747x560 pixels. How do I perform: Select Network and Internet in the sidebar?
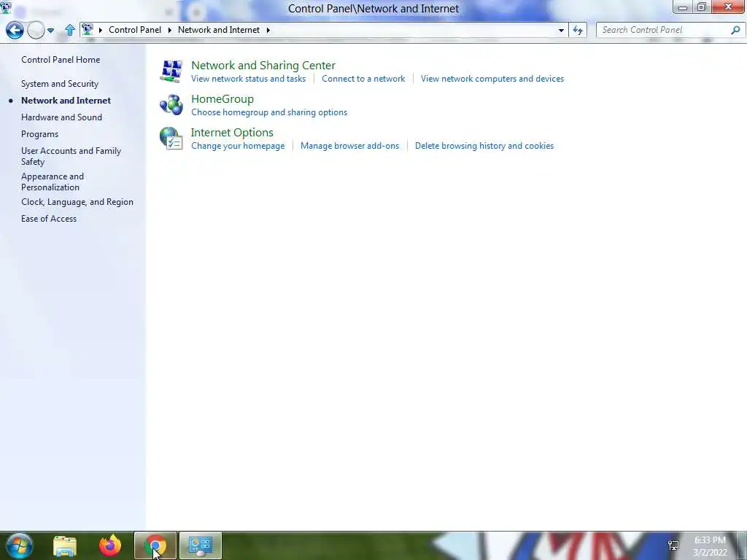[66, 101]
